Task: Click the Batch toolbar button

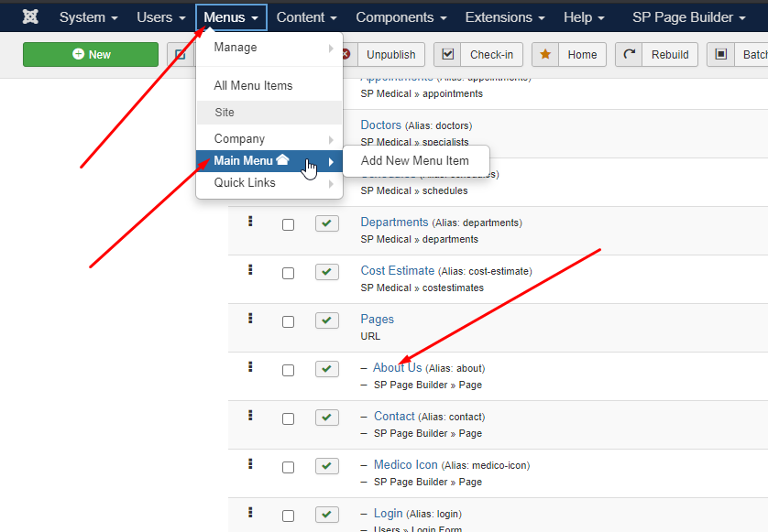Action: pos(738,54)
